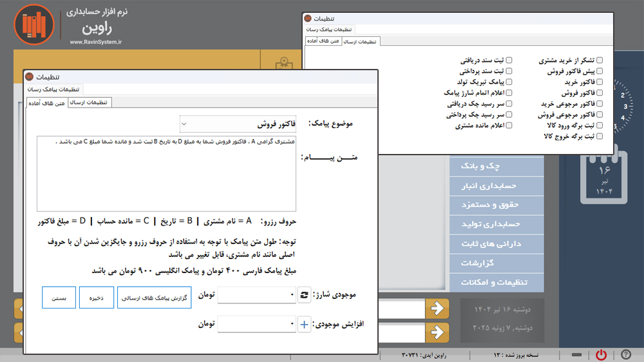Click the lower orange arrow button
Screen dimensions: 644x362
pyautogui.click(x=437, y=332)
